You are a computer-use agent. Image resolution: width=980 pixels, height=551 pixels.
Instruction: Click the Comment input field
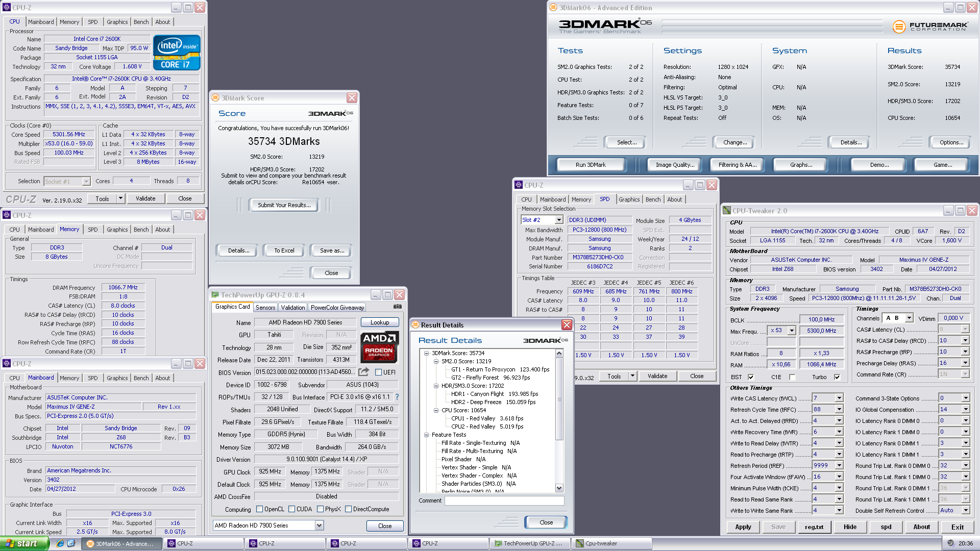[x=504, y=501]
